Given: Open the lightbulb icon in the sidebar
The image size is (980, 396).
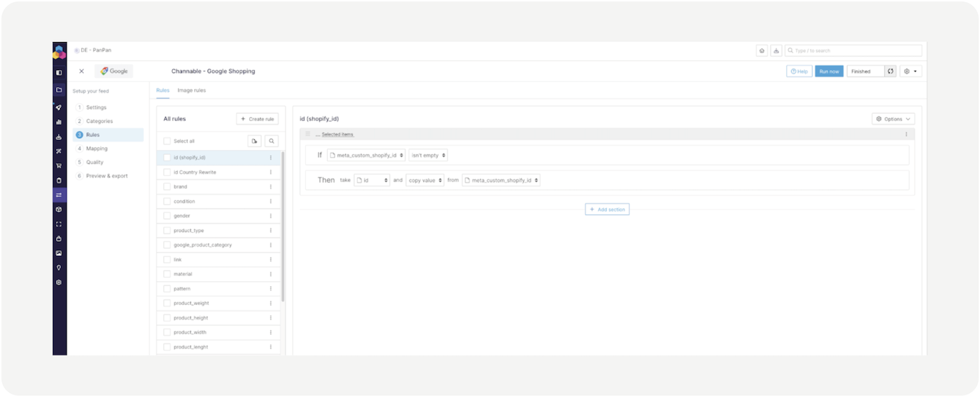Looking at the screenshot, I should pyautogui.click(x=59, y=268).
